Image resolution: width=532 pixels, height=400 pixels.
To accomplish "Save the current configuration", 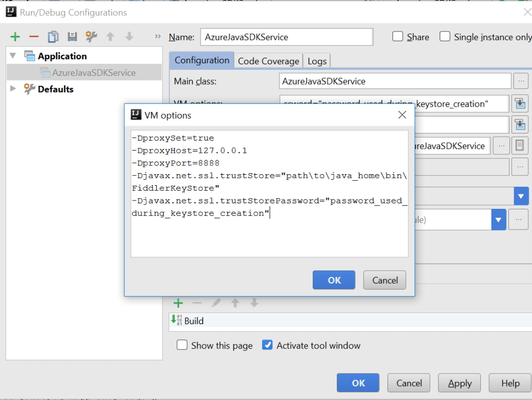I will coord(71,36).
